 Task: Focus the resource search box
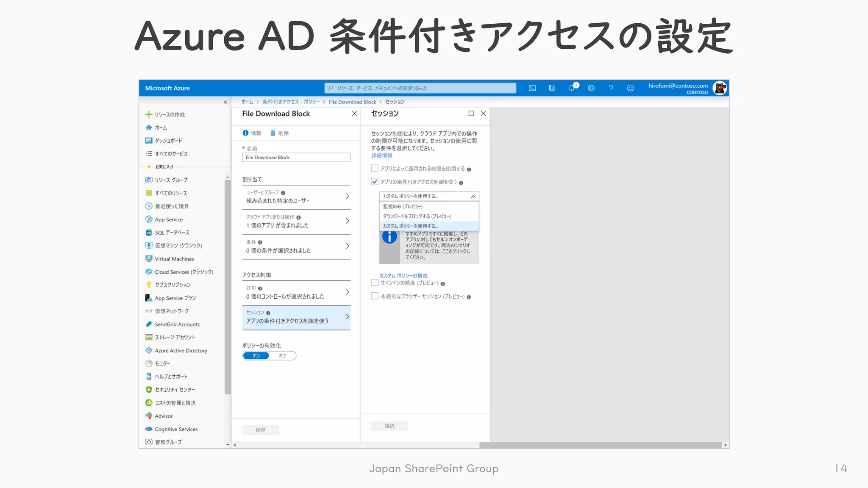(x=420, y=88)
